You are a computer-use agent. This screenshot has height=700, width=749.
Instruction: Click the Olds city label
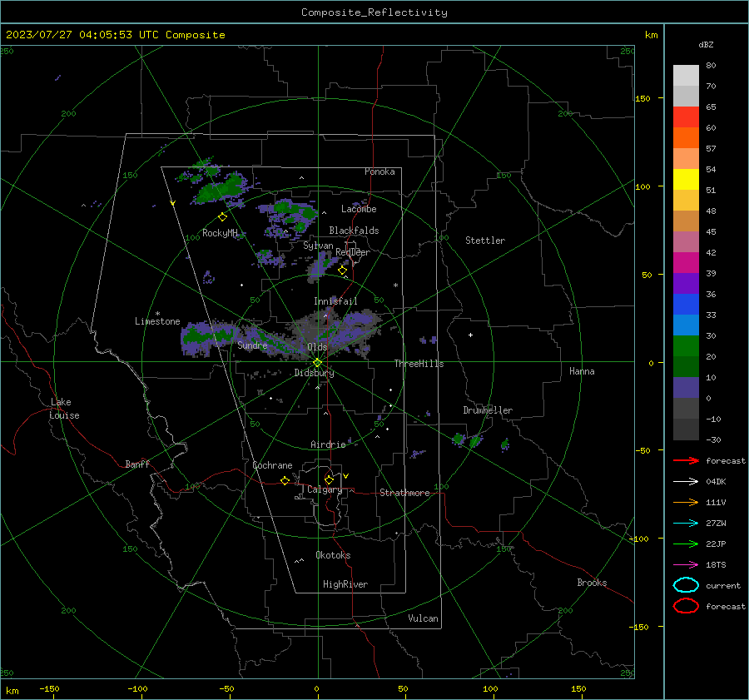point(317,346)
